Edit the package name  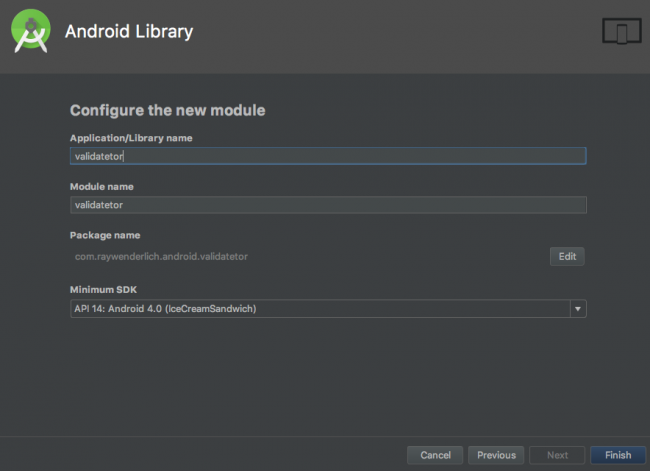[x=567, y=256]
